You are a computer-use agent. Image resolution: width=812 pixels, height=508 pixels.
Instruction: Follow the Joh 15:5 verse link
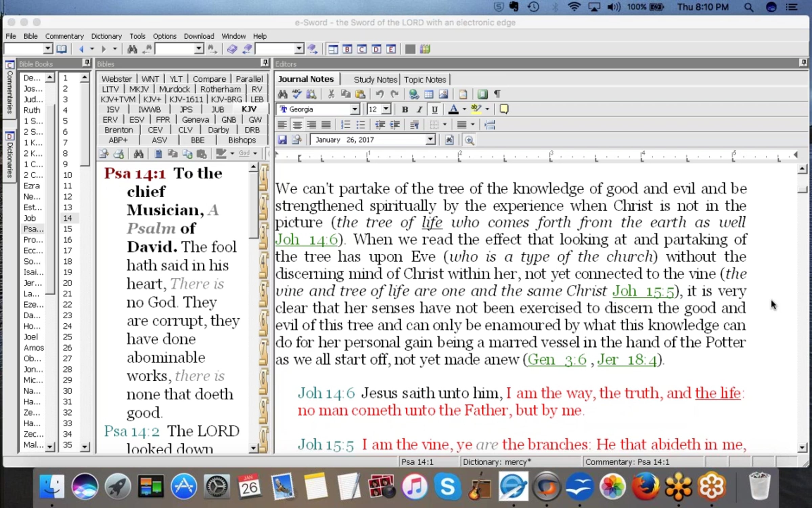tap(643, 291)
